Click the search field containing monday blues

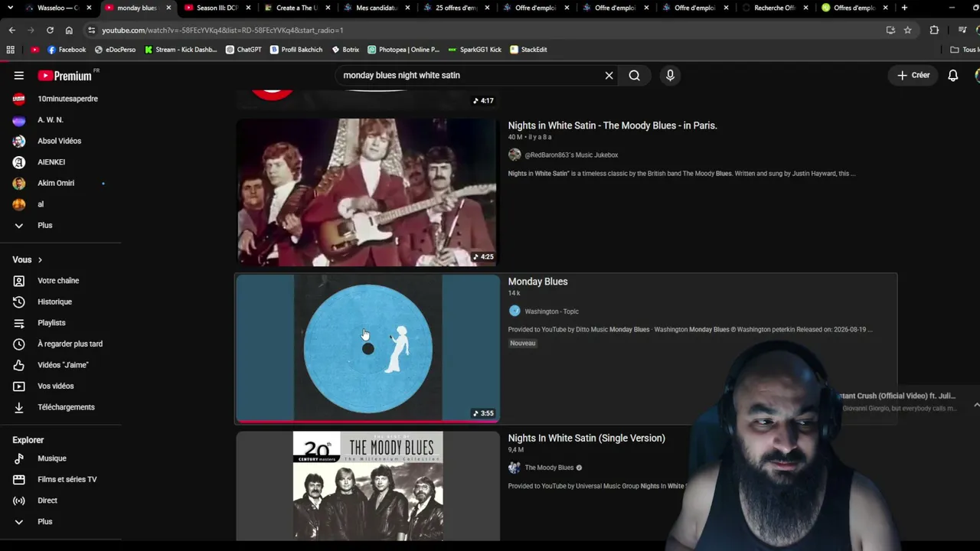470,76
